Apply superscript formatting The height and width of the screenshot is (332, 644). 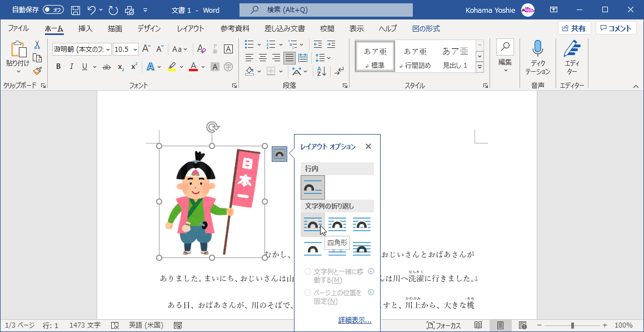[x=134, y=67]
